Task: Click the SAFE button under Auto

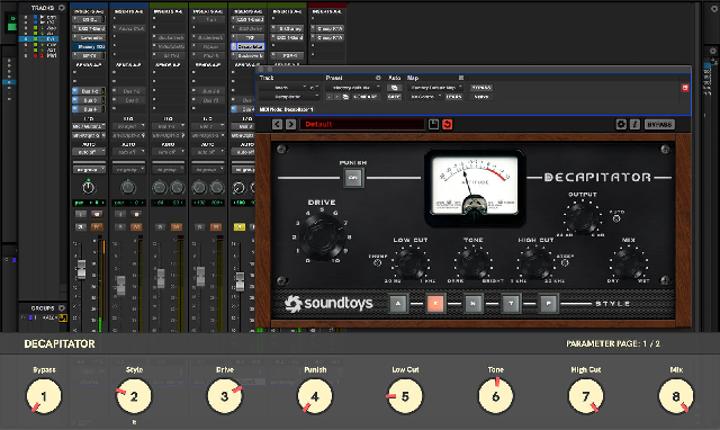Action: coord(394,97)
